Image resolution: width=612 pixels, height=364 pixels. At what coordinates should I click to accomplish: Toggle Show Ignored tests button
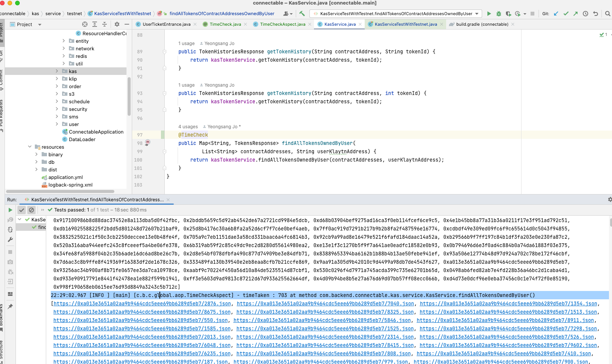pos(31,210)
